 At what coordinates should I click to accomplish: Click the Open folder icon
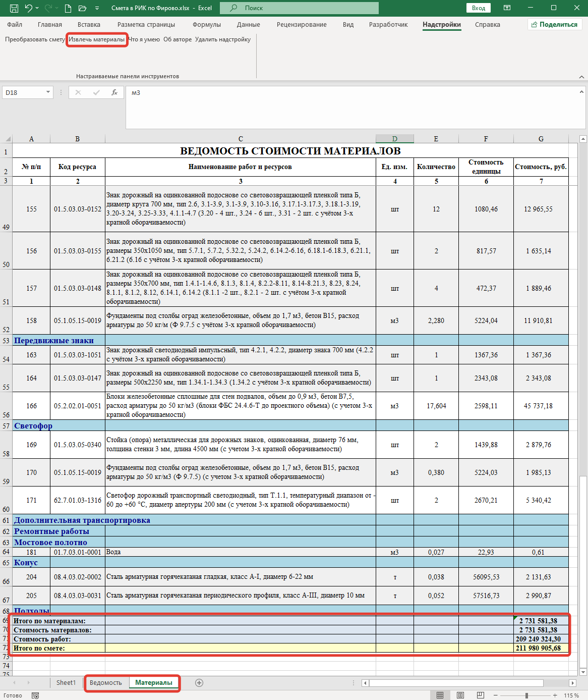[83, 8]
